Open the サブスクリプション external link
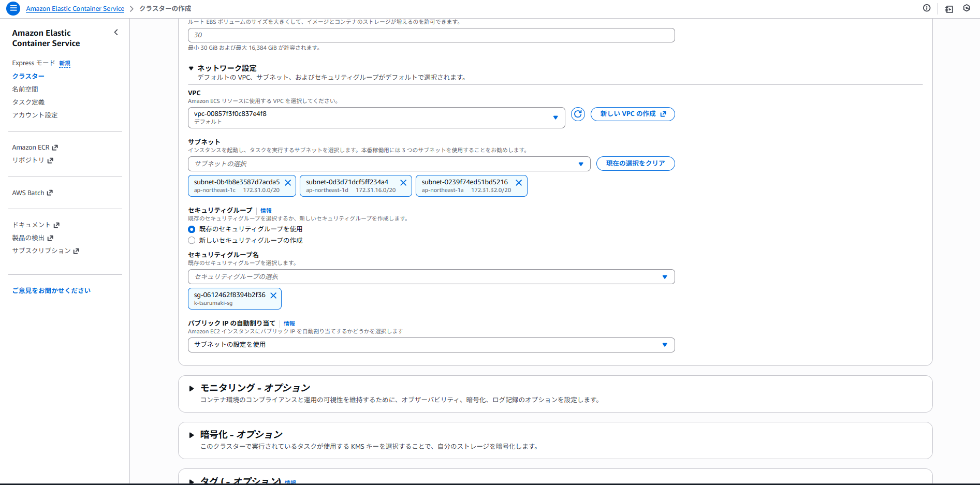The width and height of the screenshot is (980, 485). 46,251
